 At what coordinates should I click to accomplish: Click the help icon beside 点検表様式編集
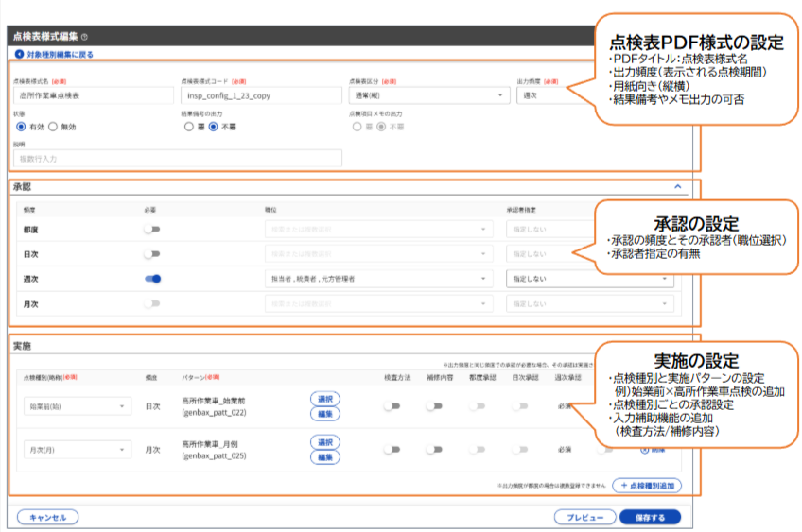(x=85, y=36)
